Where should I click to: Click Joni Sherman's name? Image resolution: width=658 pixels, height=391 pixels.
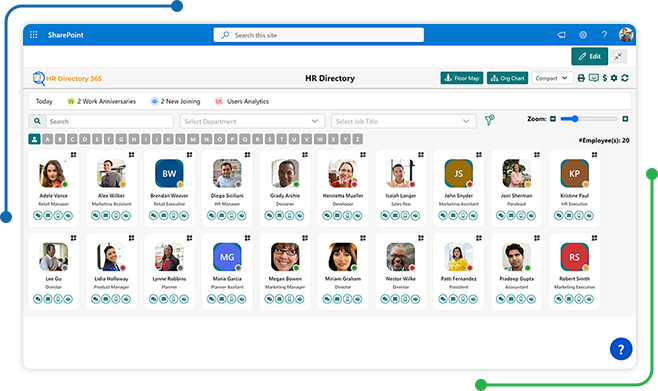coord(517,196)
